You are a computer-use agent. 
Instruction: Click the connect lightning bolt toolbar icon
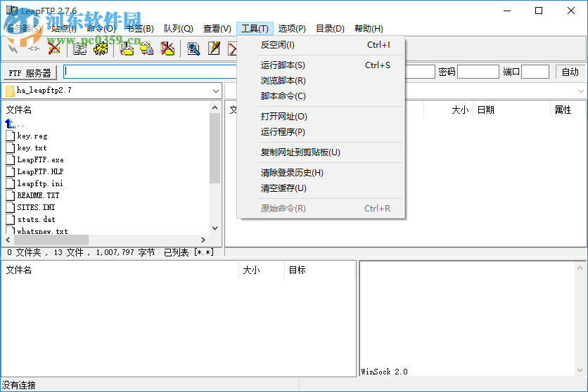click(13, 48)
